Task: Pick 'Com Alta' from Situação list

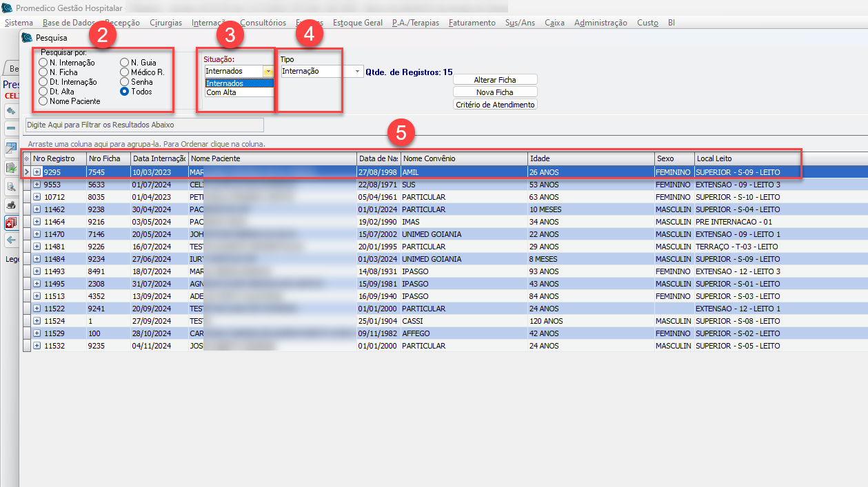Action: pyautogui.click(x=221, y=92)
